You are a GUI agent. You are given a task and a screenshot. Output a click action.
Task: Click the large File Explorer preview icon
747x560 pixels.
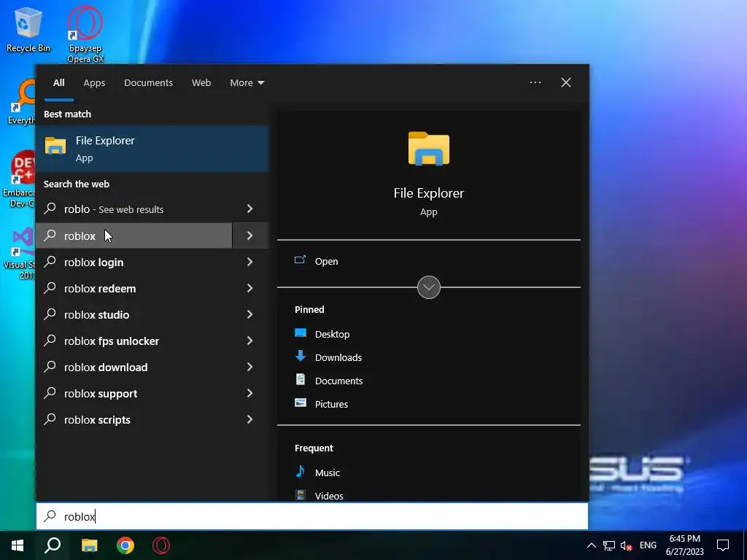(x=429, y=149)
